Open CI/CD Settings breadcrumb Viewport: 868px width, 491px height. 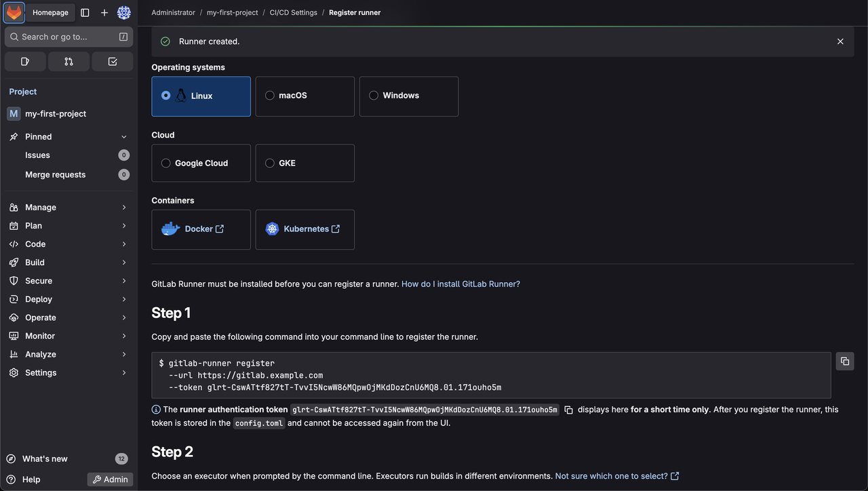coord(293,12)
